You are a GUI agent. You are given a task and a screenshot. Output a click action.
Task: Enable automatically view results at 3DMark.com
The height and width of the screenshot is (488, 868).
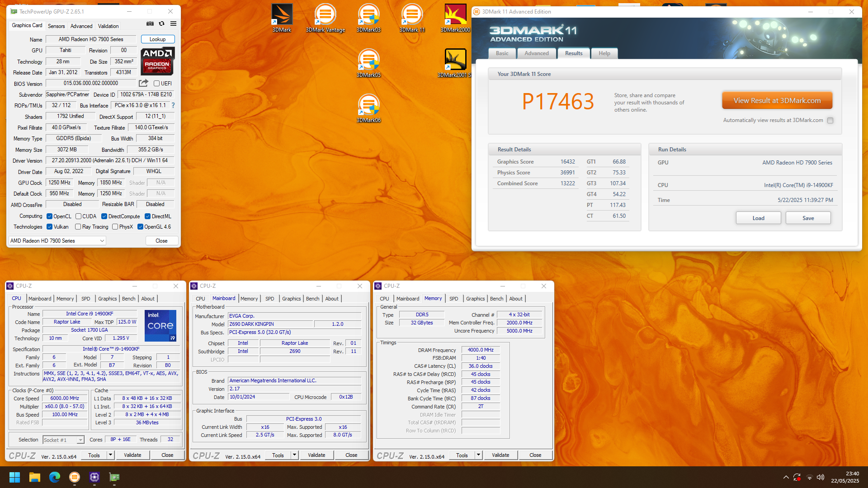click(830, 120)
